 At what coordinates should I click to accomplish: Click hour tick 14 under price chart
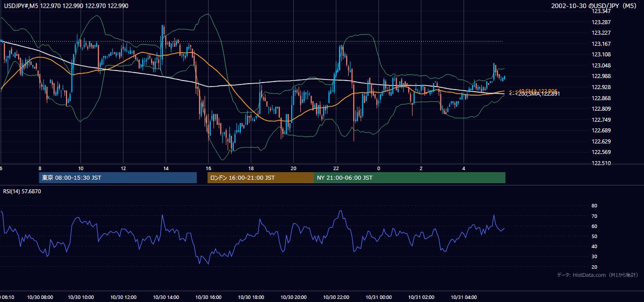[x=165, y=169]
